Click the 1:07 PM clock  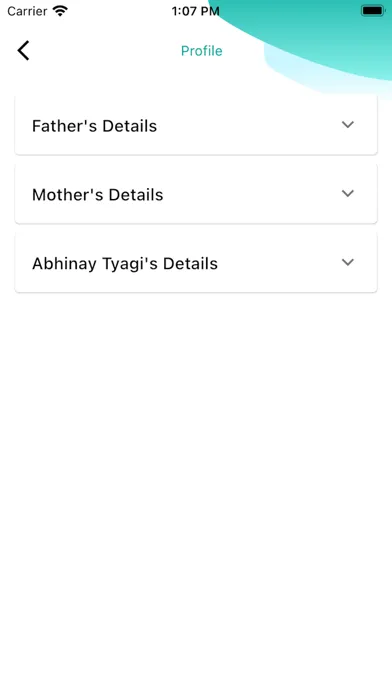click(195, 11)
